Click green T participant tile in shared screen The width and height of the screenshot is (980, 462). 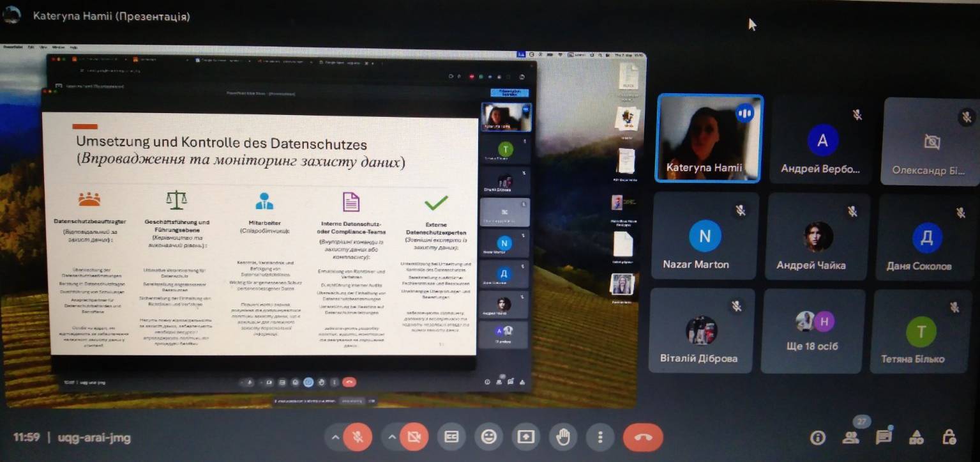click(x=505, y=151)
